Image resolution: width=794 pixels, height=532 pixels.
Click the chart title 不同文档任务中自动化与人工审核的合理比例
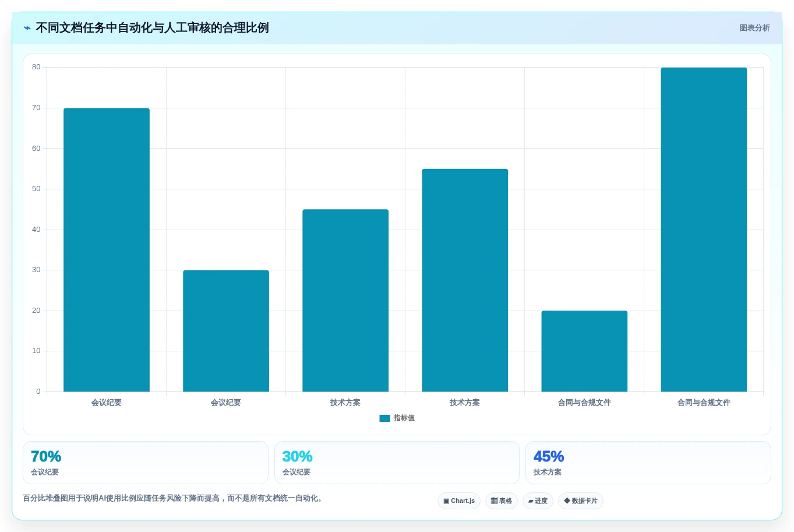(x=152, y=28)
